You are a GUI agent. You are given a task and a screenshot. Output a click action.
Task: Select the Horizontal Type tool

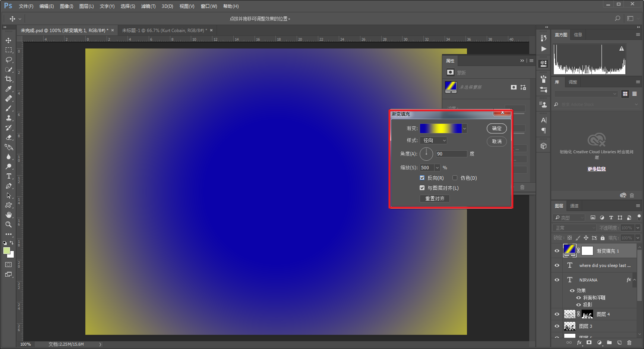(9, 176)
